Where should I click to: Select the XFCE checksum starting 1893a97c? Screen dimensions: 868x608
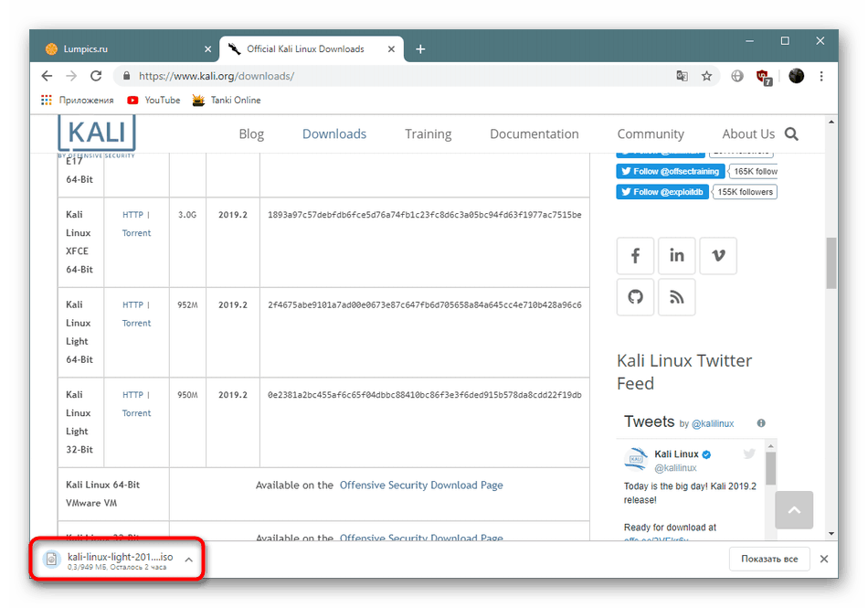[x=425, y=215]
